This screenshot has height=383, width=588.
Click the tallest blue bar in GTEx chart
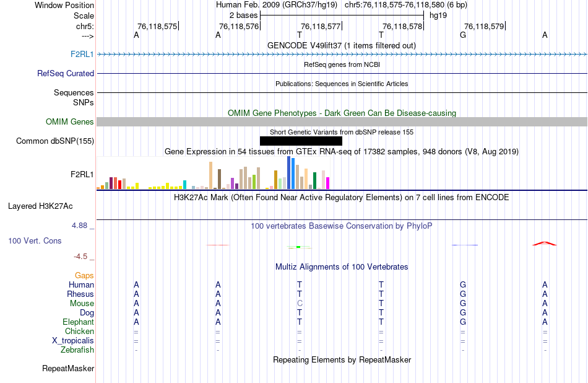coord(289,173)
